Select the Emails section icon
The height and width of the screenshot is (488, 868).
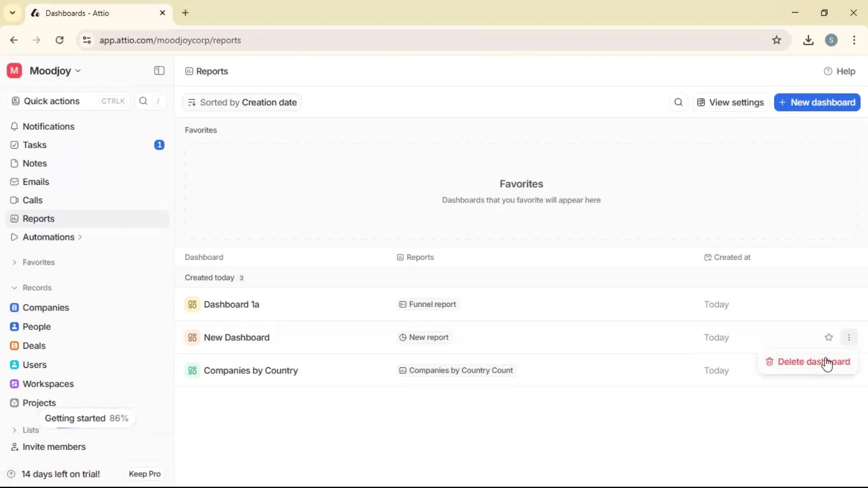coord(14,182)
